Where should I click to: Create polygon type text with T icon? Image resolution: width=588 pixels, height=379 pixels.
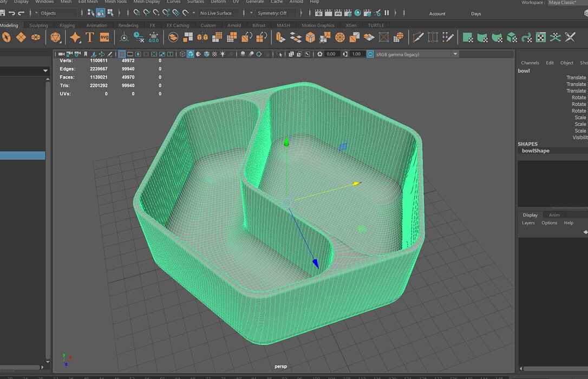coord(90,37)
